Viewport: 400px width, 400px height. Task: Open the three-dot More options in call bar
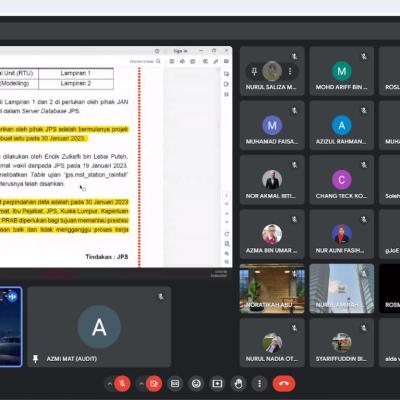coord(259,384)
